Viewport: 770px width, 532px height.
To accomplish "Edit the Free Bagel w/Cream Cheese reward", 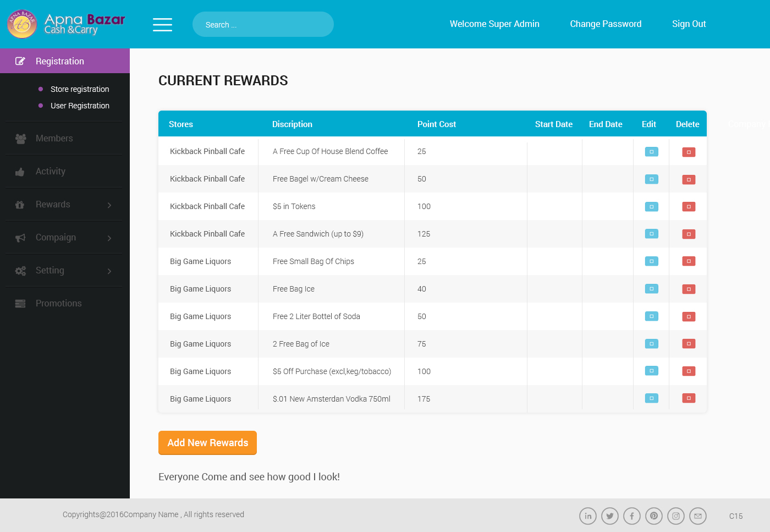I will tap(651, 179).
